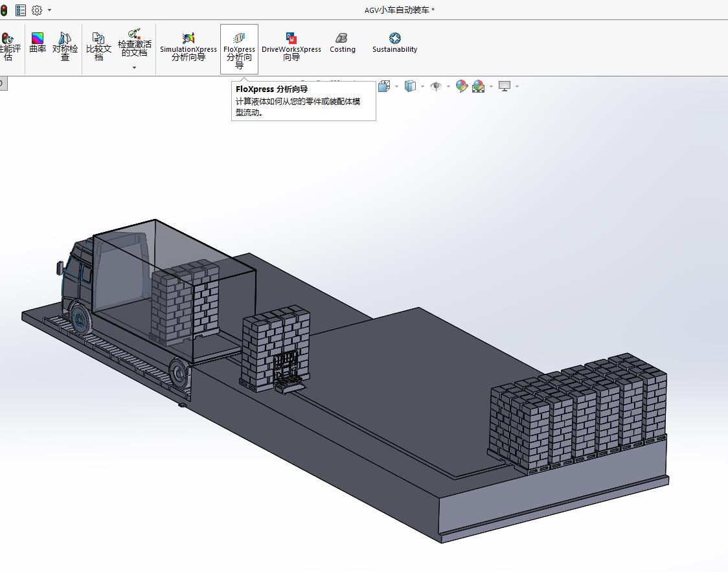Click the FloXpress 分析向导 tooltip heading
This screenshot has height=572, width=728.
point(271,89)
